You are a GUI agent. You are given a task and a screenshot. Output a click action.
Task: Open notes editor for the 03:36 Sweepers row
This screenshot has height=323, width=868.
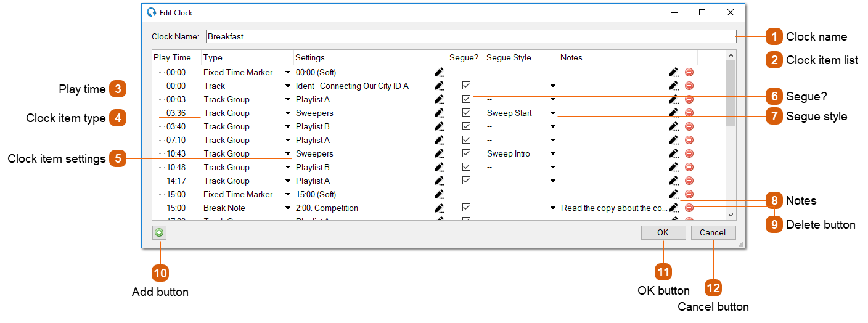(673, 113)
